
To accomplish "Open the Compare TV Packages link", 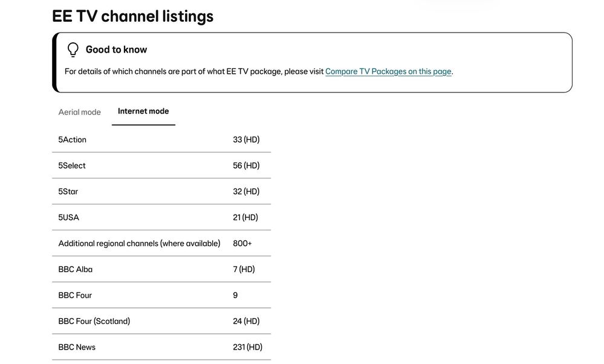I will point(388,71).
